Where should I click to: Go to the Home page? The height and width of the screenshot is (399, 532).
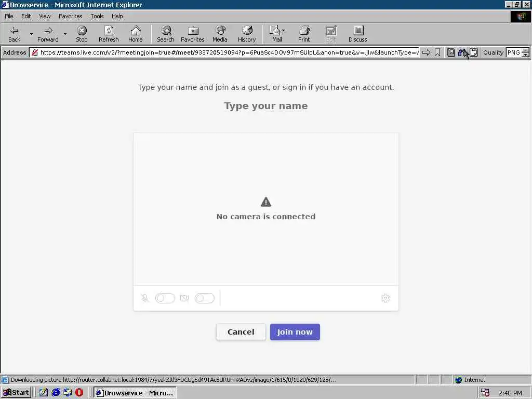[x=136, y=34]
